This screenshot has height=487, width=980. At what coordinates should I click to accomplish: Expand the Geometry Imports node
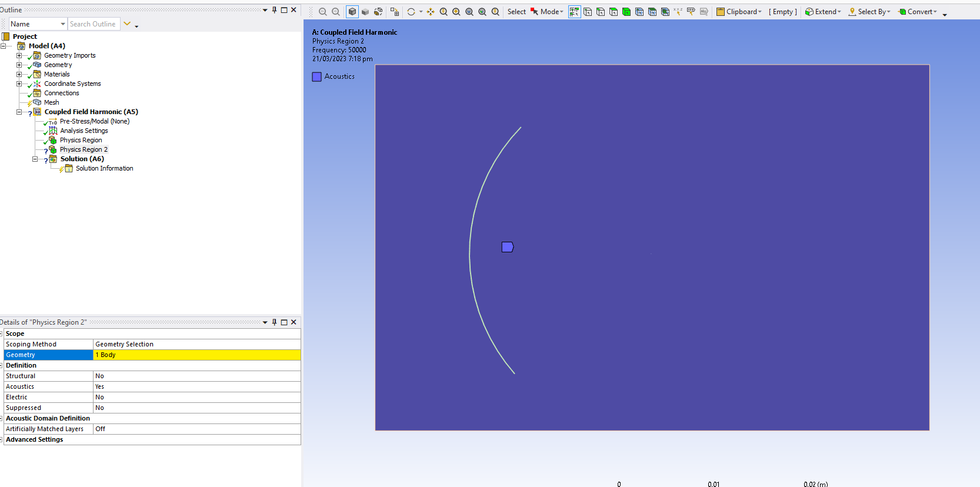pos(19,55)
